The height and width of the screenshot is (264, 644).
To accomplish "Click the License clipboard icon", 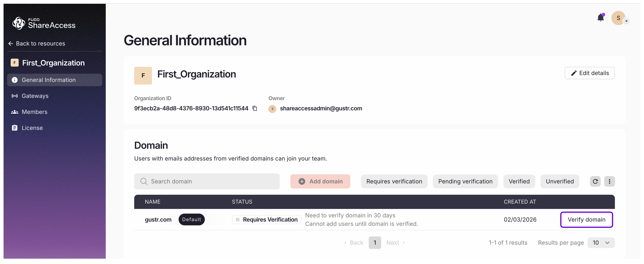I will (x=14, y=128).
